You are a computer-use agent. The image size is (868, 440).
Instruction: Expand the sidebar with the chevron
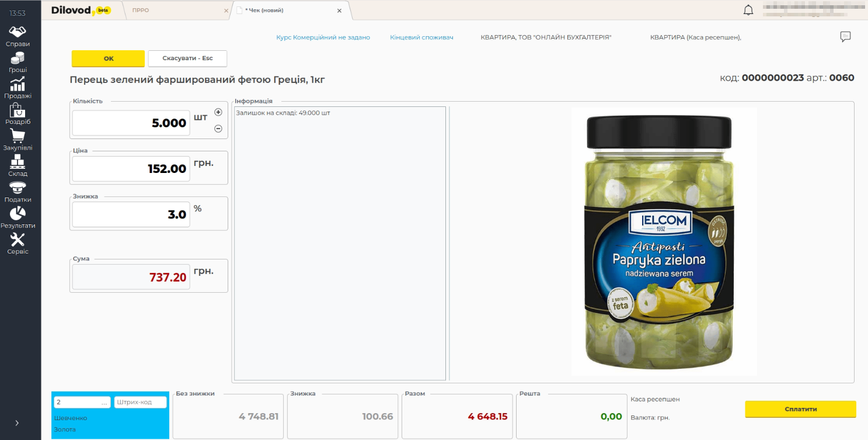pyautogui.click(x=16, y=422)
